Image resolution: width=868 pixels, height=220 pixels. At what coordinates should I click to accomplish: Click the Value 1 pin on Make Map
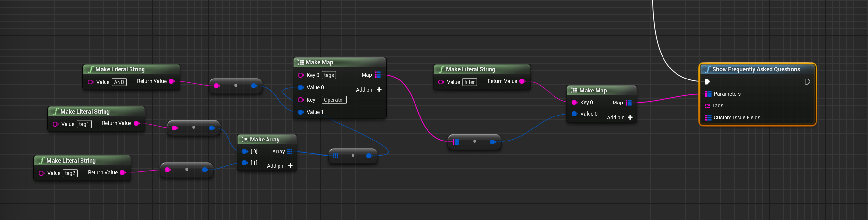click(x=301, y=112)
